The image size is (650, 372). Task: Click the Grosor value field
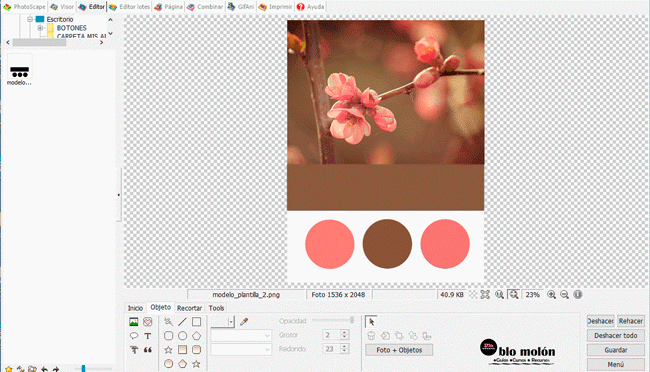click(331, 335)
